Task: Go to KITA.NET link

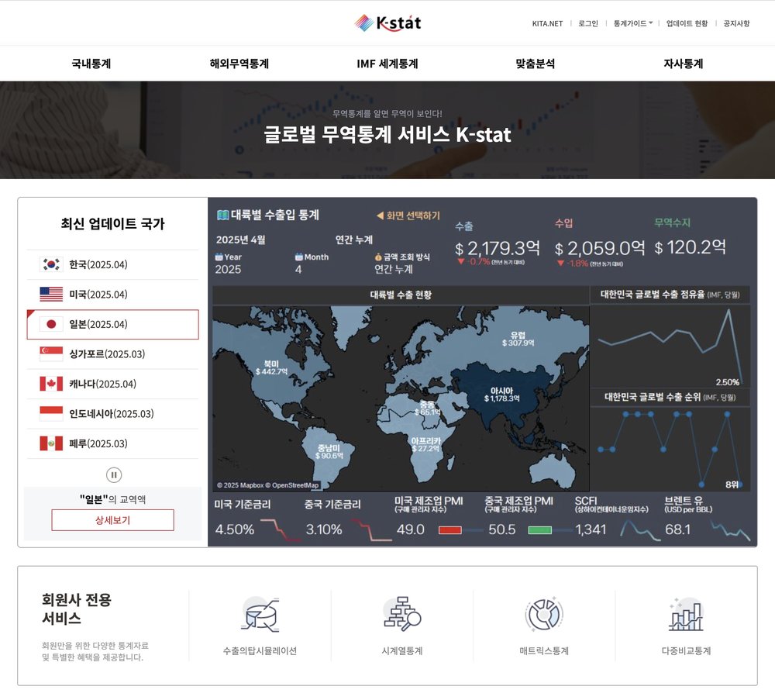Action: (547, 23)
